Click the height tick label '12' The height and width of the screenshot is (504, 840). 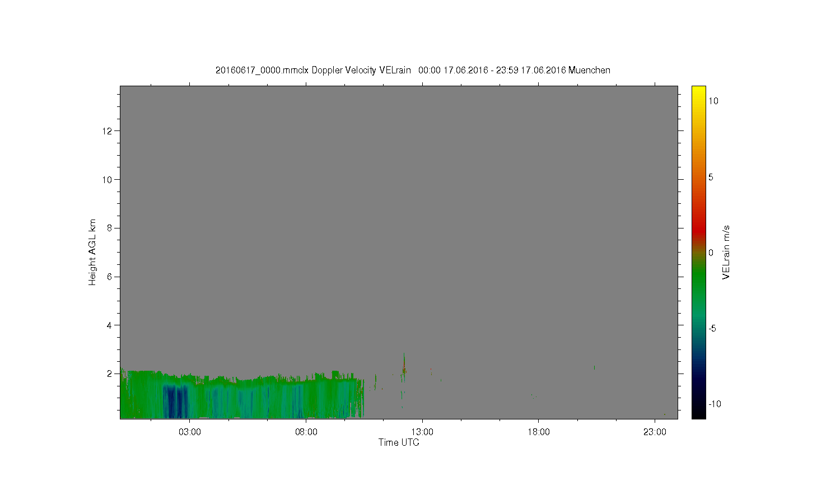108,131
